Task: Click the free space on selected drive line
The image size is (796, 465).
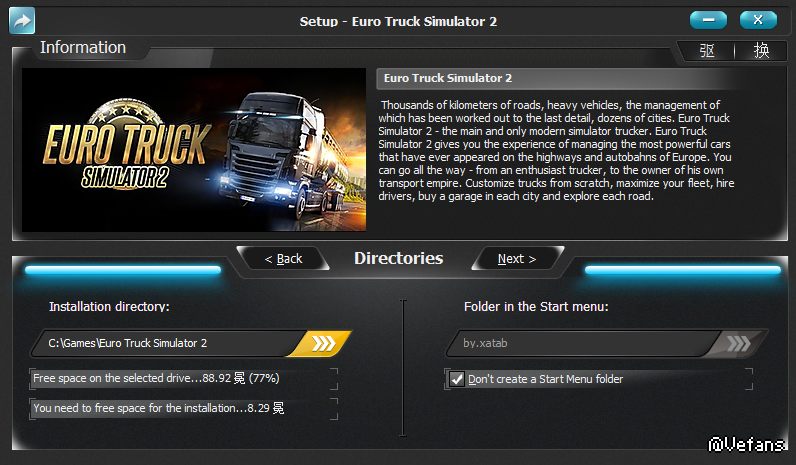Action: click(x=156, y=378)
